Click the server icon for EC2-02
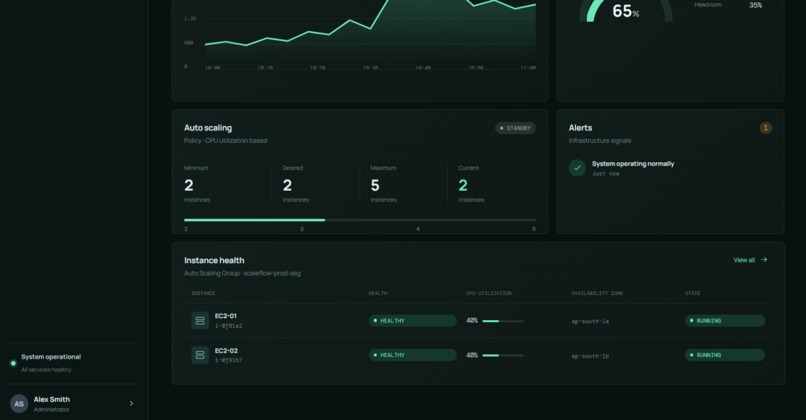Image resolution: width=806 pixels, height=420 pixels. pyautogui.click(x=200, y=355)
